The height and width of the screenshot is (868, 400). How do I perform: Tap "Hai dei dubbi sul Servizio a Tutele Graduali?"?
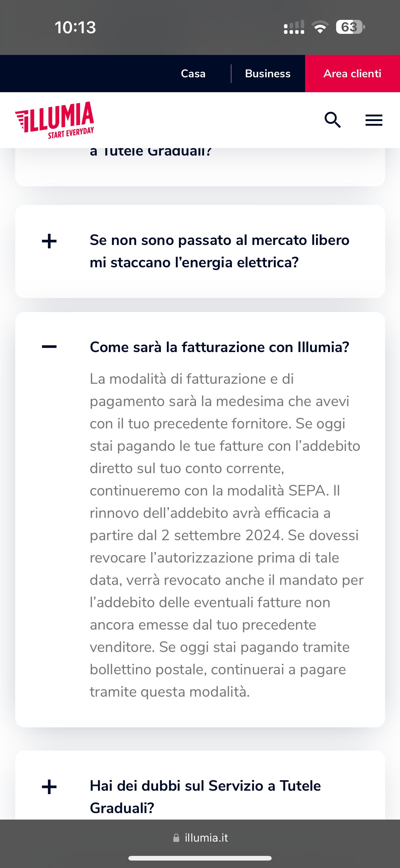pyautogui.click(x=205, y=797)
